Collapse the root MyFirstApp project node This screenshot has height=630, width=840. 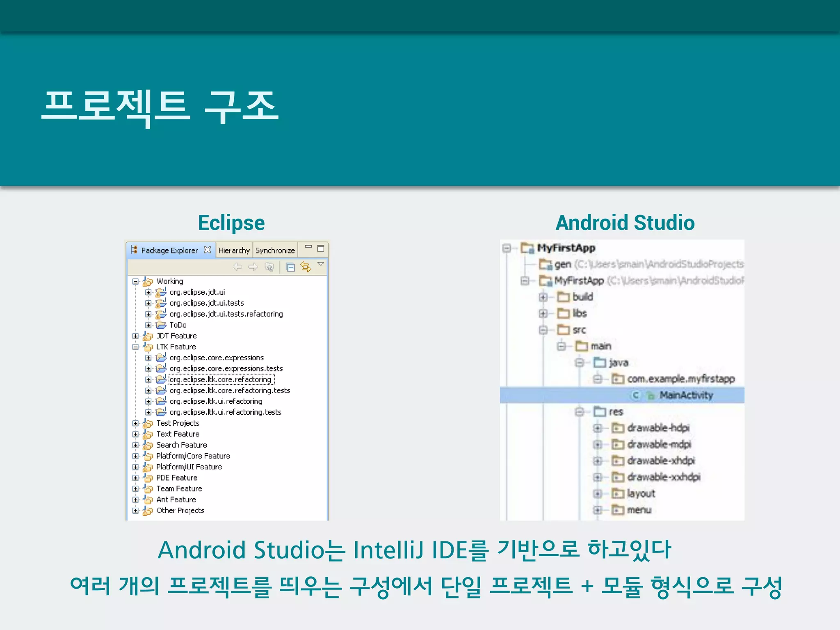[507, 248]
